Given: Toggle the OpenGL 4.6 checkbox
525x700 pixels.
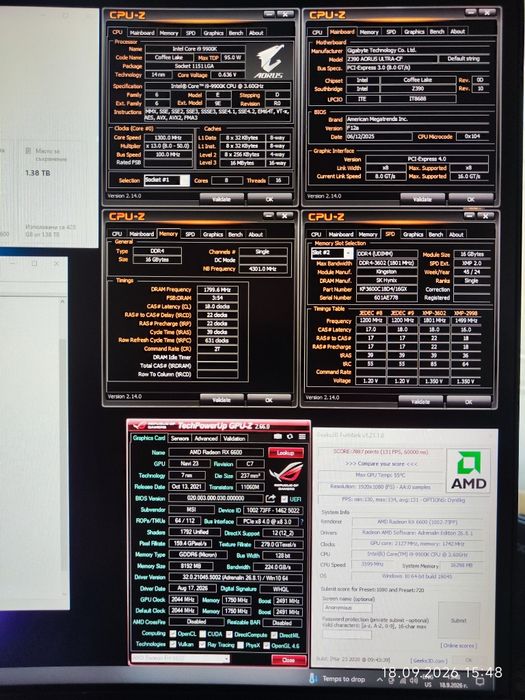Looking at the screenshot, I should [x=267, y=646].
